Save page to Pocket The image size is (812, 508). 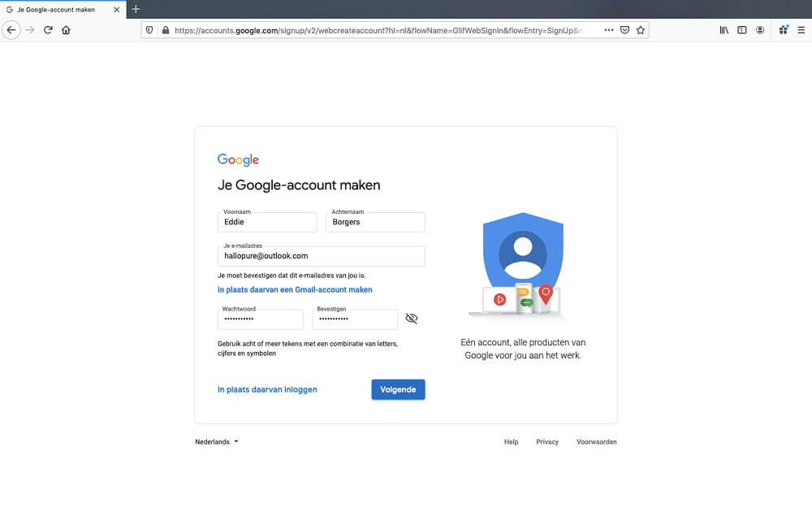tap(625, 30)
